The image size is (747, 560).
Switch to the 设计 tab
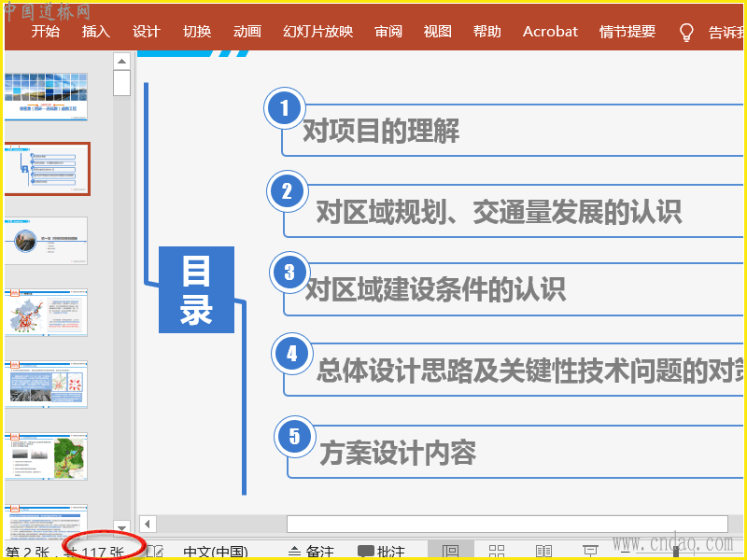click(147, 32)
